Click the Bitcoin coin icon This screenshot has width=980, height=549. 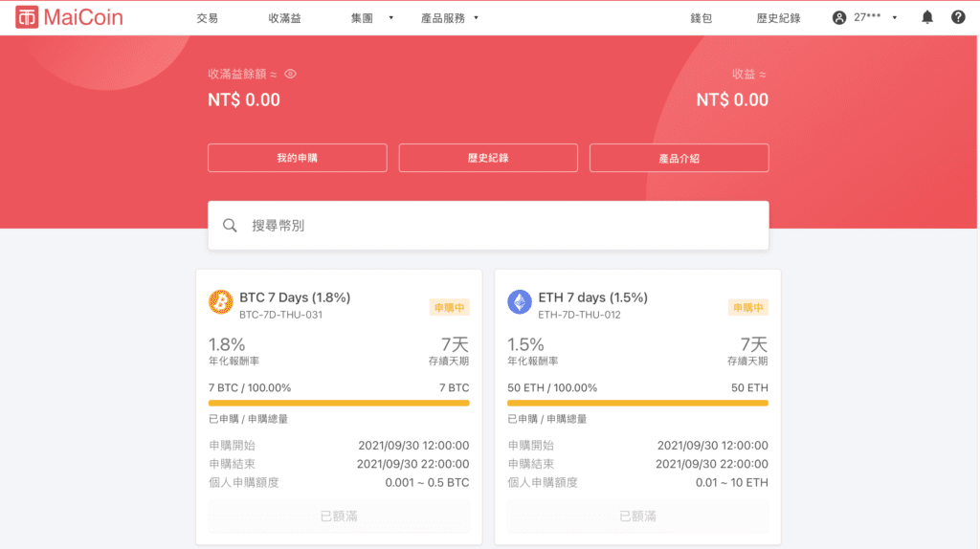coord(221,302)
